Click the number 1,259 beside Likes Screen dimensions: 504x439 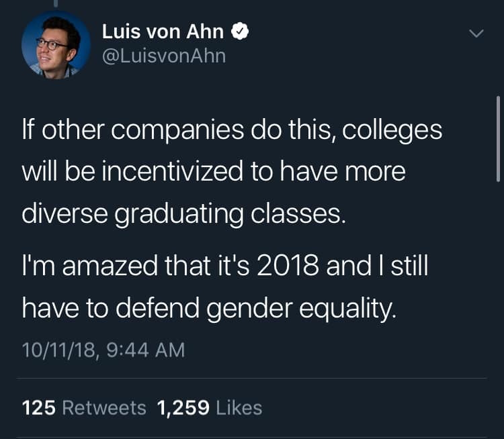(183, 407)
